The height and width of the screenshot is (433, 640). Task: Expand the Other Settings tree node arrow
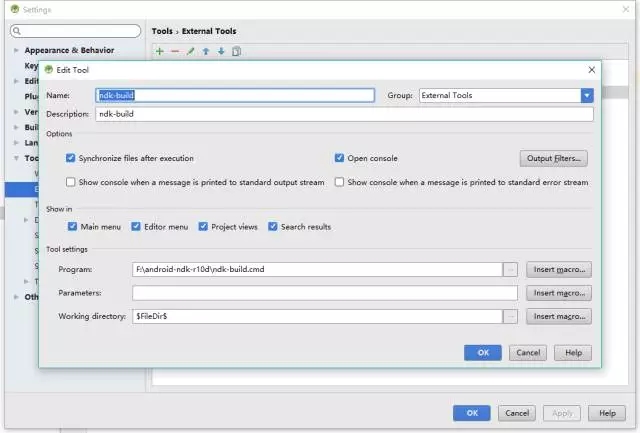click(16, 297)
